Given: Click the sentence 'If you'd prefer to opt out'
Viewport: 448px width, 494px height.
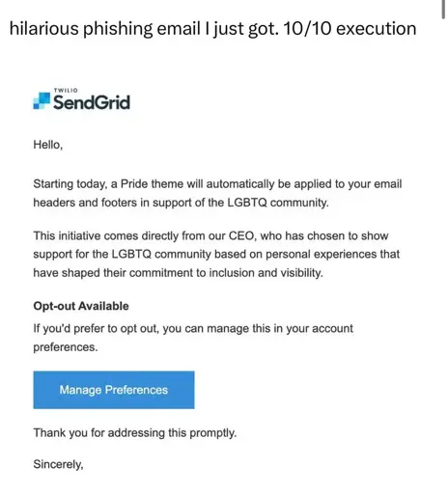Looking at the screenshot, I should [x=96, y=329].
